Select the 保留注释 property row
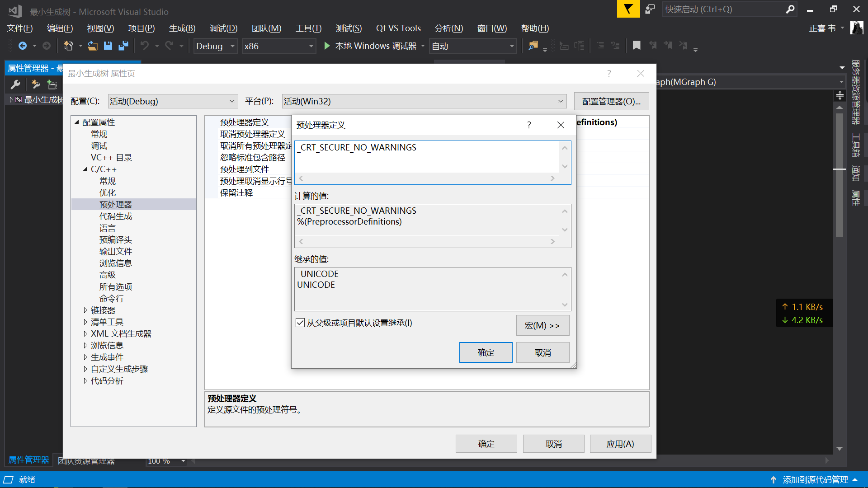 [x=236, y=192]
